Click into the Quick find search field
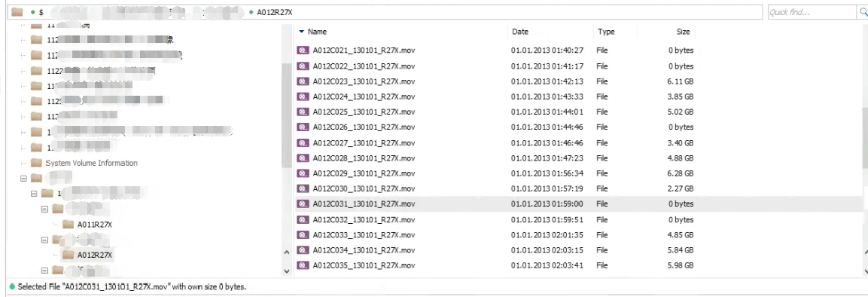The image size is (868, 297). click(812, 12)
